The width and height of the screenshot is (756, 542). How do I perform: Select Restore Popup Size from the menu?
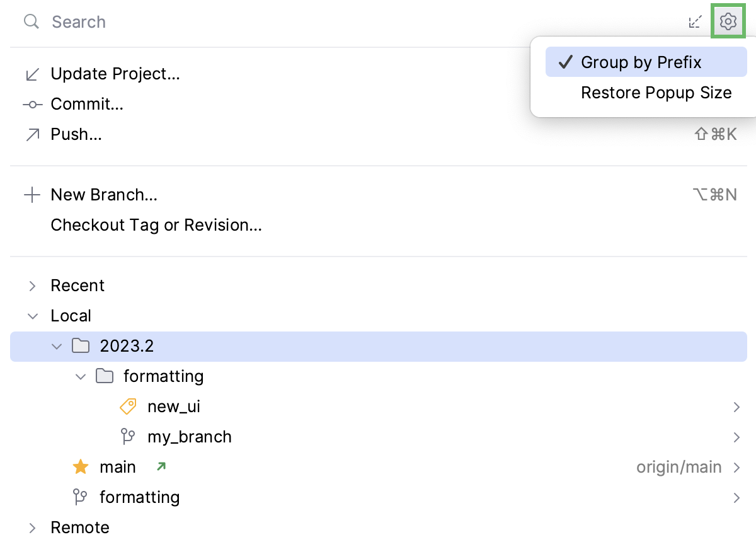tap(656, 92)
